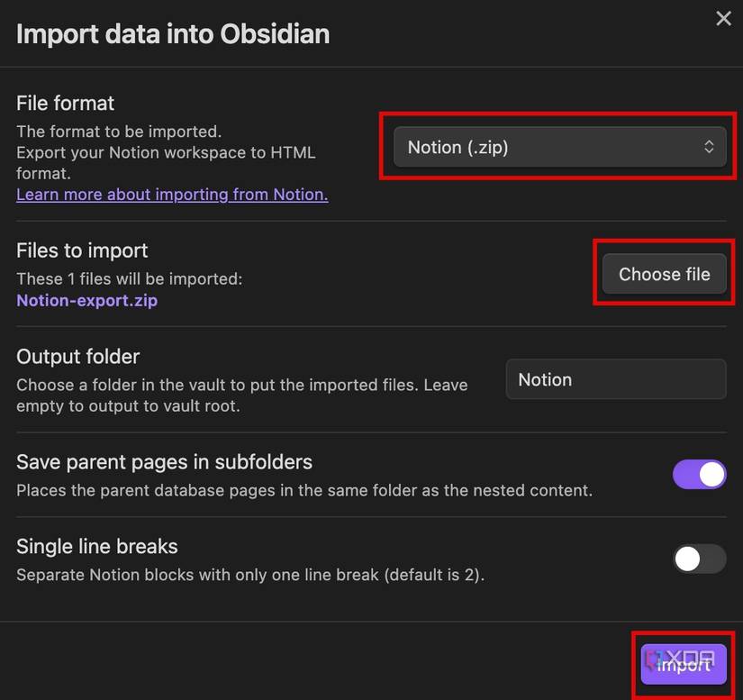Enable the Single line breaks option
The height and width of the screenshot is (700, 743).
[699, 559]
